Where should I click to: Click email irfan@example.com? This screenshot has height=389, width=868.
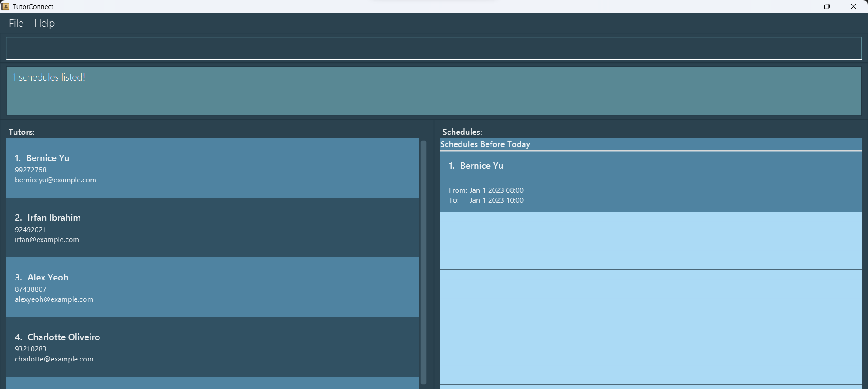point(47,240)
